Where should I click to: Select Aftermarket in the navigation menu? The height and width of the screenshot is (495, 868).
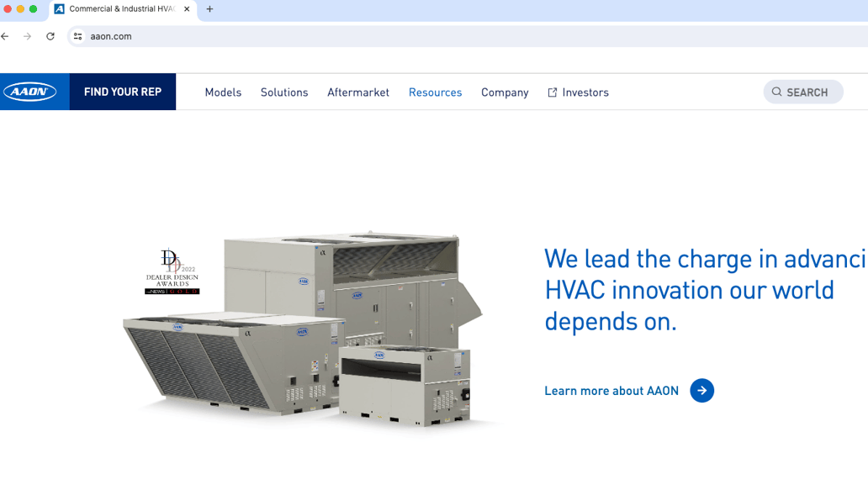[357, 92]
